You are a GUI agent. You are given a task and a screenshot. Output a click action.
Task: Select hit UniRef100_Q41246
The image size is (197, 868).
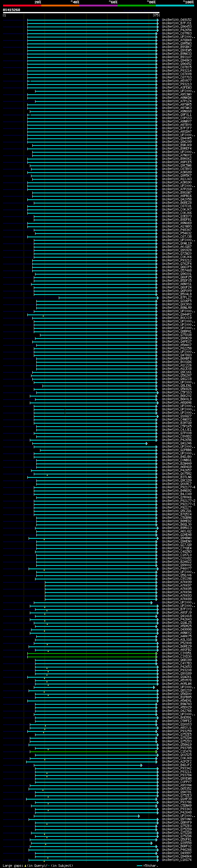pos(177,443)
